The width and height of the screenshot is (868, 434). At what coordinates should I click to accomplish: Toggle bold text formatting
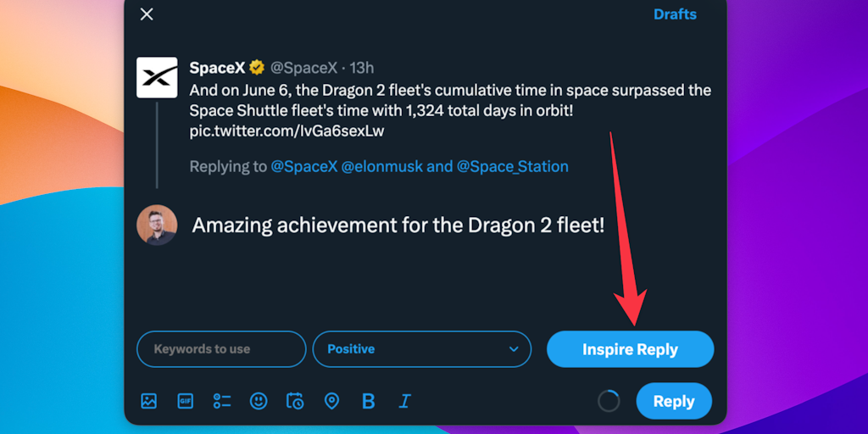[x=368, y=401]
